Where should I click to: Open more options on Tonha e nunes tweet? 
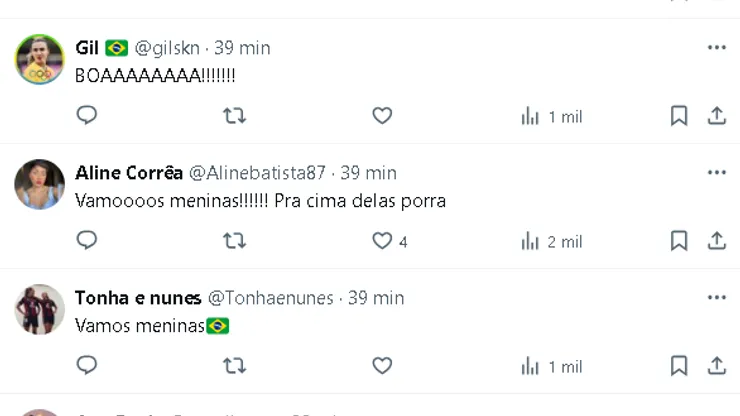717,298
